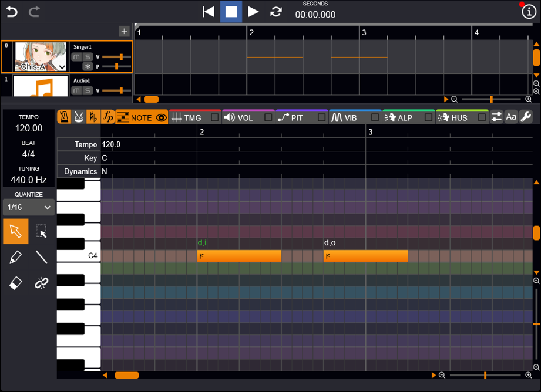Mute the Singer1 track
This screenshot has height=392, width=541.
[76, 57]
